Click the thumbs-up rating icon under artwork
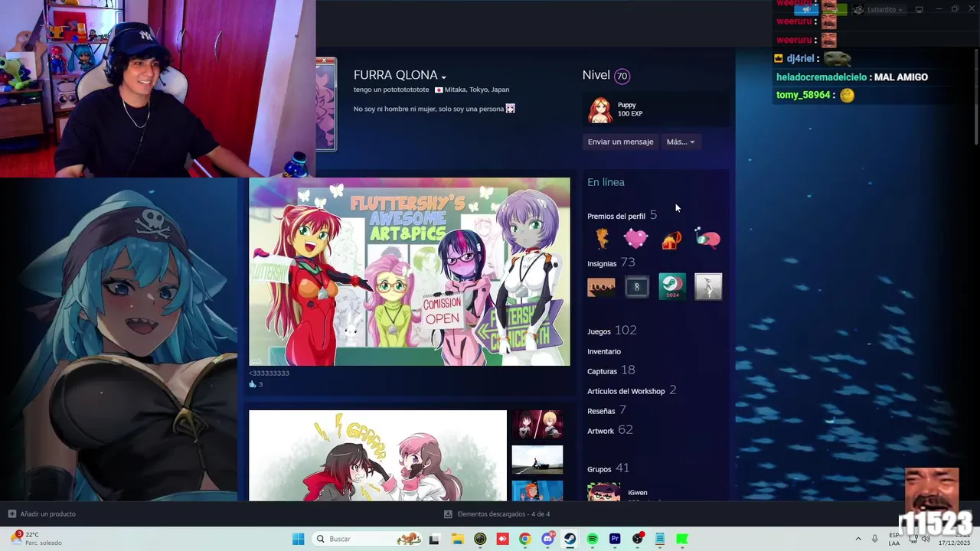 pyautogui.click(x=253, y=384)
